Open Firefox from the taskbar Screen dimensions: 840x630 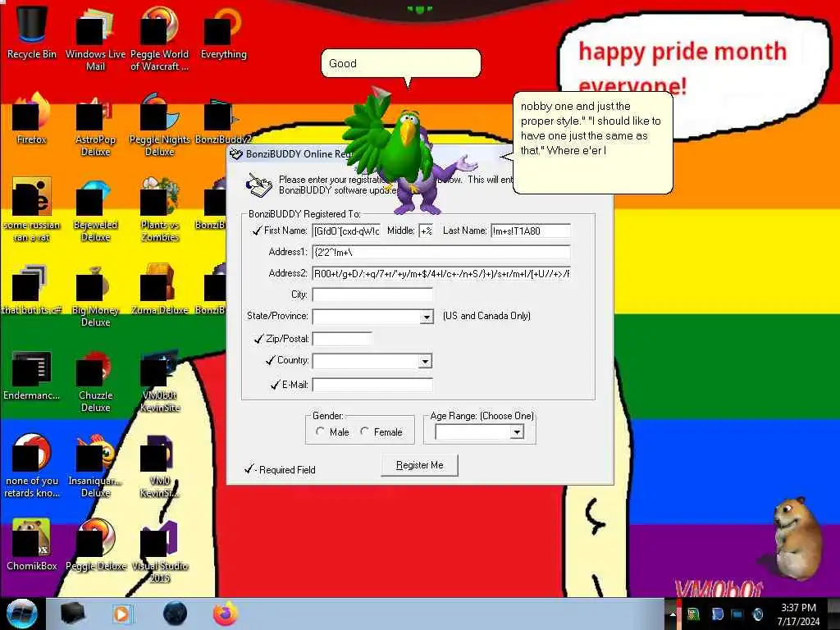[x=226, y=614]
